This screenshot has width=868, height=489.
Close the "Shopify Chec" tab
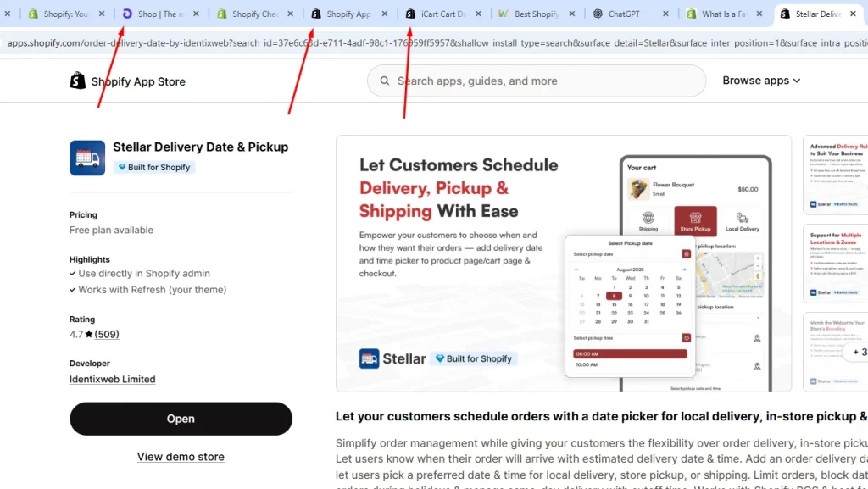click(291, 14)
